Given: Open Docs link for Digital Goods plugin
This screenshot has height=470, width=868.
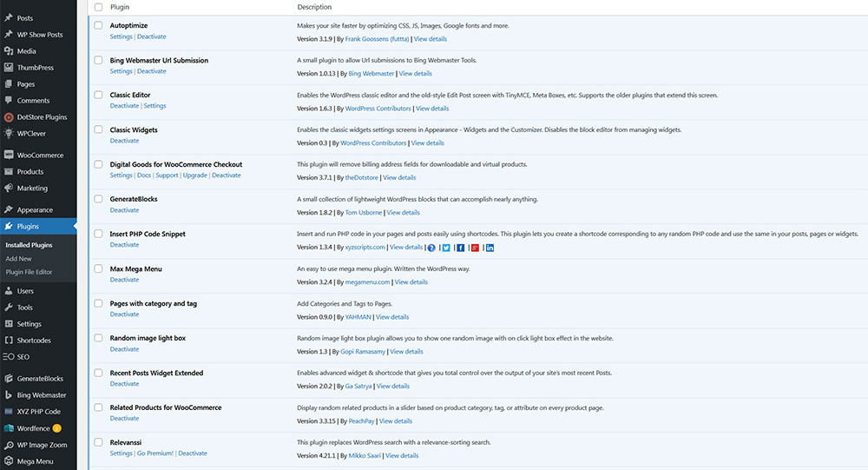Looking at the screenshot, I should 144,175.
